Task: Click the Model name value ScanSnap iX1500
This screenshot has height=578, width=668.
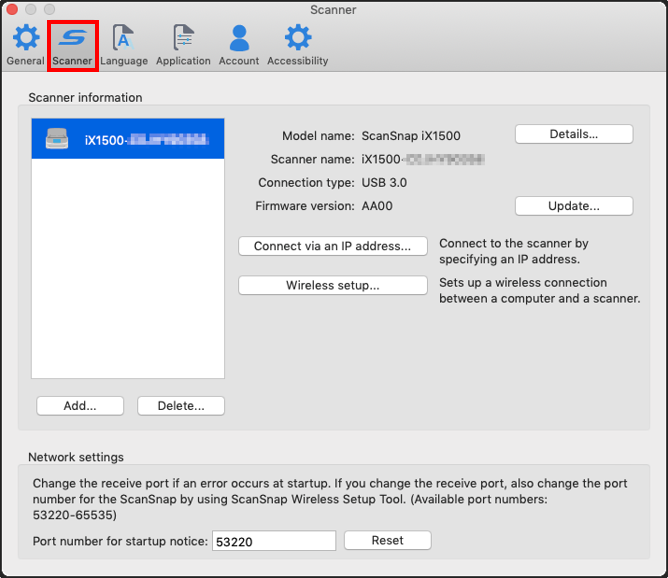Action: coord(411,136)
